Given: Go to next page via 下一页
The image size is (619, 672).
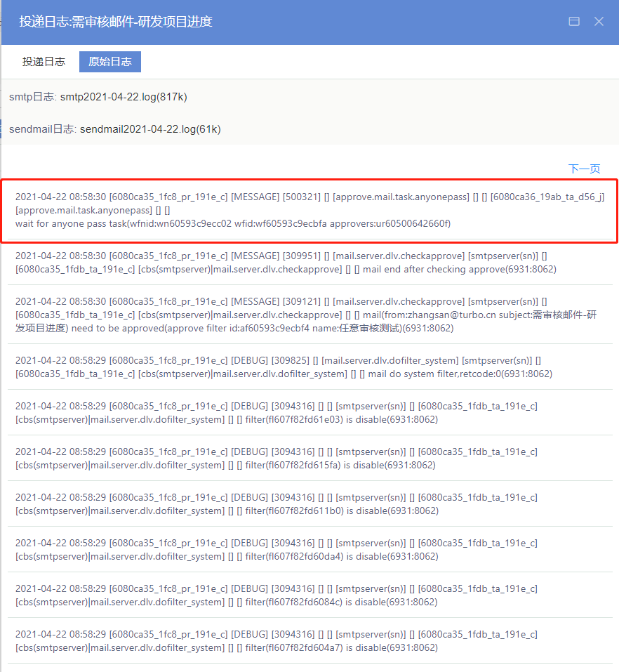Looking at the screenshot, I should click(x=584, y=169).
